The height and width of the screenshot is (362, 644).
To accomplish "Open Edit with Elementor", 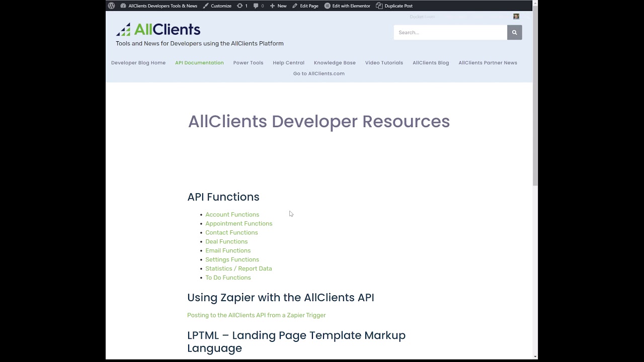I will click(347, 6).
